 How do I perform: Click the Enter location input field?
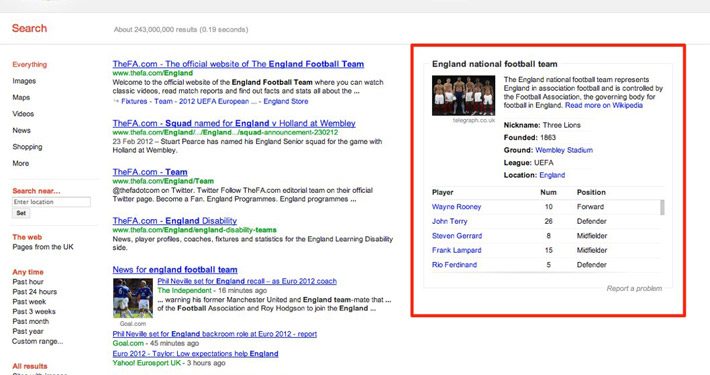coord(51,202)
